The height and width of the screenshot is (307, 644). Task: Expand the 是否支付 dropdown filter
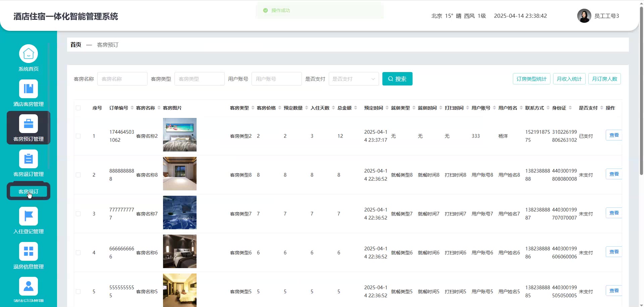coord(354,79)
